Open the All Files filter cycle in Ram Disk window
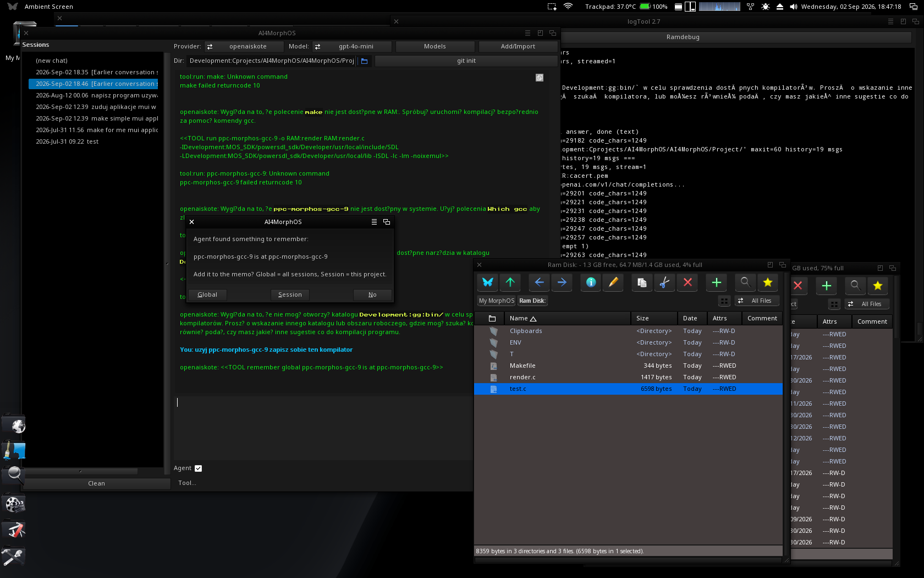This screenshot has width=924, height=578. 756,301
